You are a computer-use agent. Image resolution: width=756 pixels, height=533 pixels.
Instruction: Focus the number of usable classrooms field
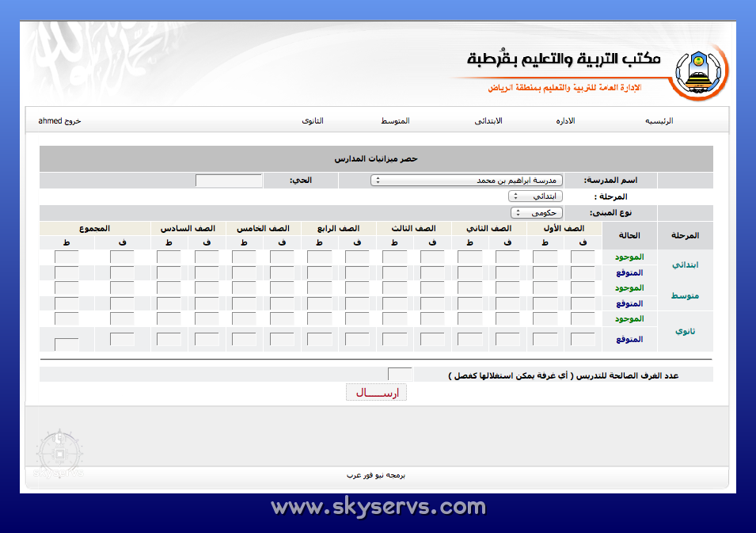pos(400,374)
